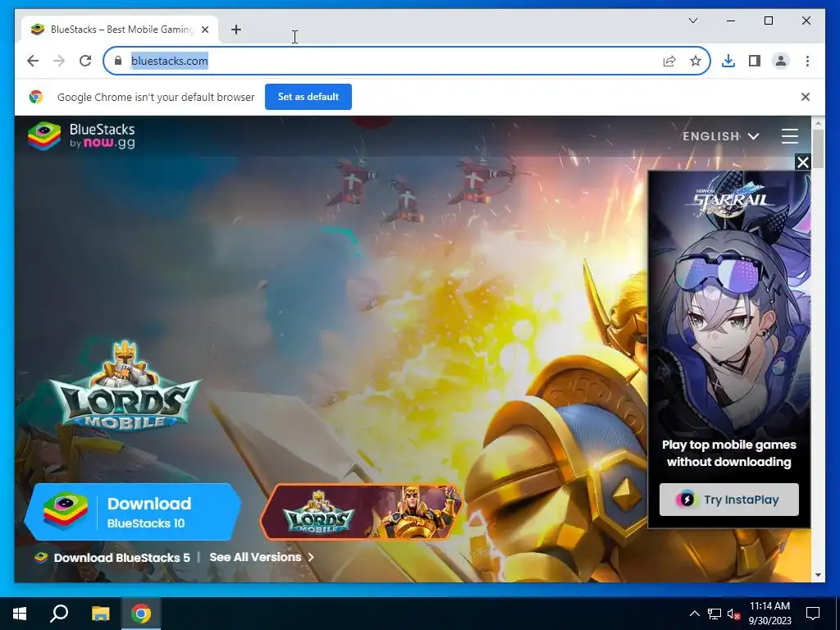The width and height of the screenshot is (840, 630).
Task: Click Set as default button
Action: tap(308, 97)
